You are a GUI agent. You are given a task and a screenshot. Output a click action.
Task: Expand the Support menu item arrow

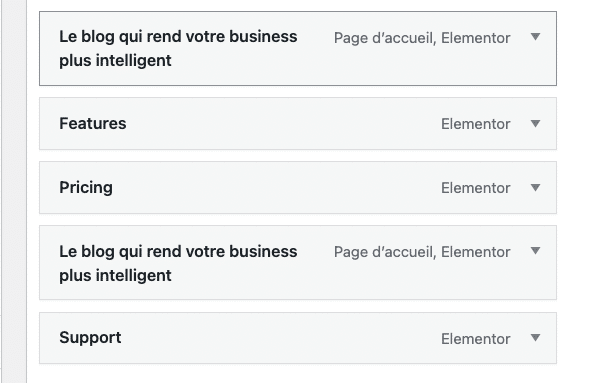pos(535,337)
